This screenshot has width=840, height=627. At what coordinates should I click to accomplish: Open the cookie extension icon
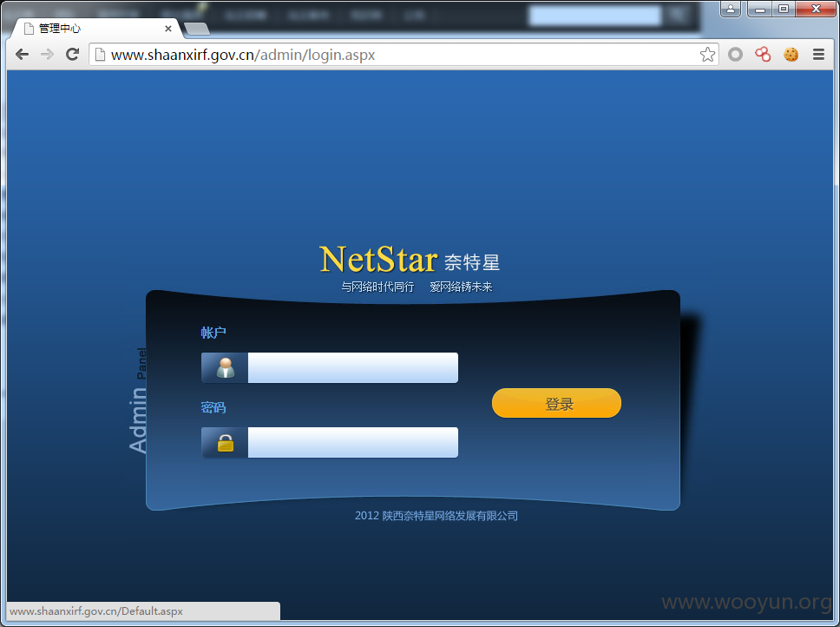coord(791,54)
